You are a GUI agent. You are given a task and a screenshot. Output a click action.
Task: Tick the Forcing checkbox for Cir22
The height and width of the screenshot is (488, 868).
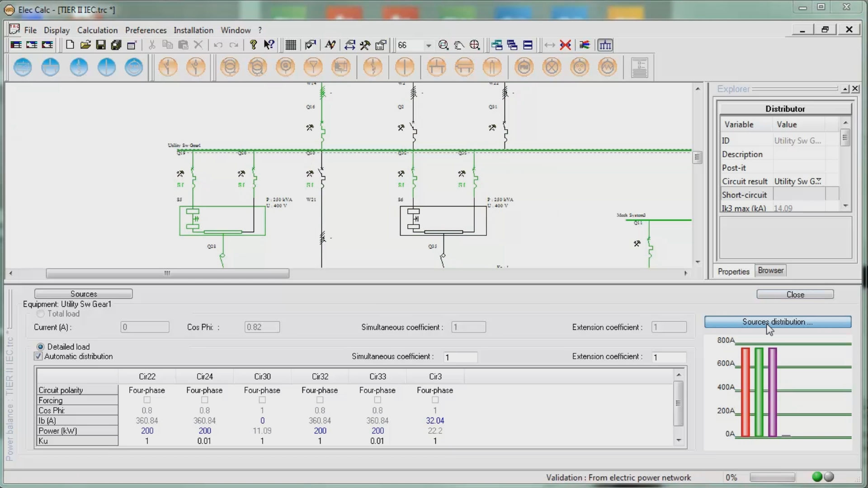click(x=147, y=400)
